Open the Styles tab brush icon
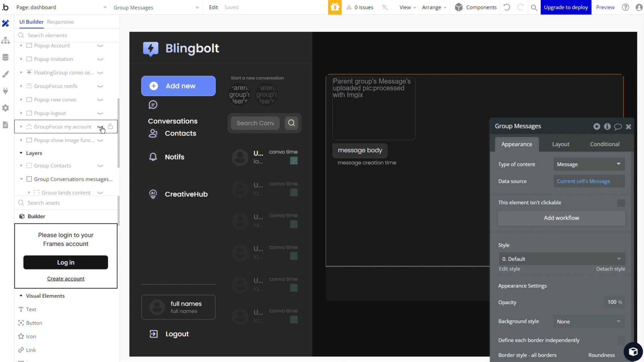644x362 pixels. pos(5,74)
